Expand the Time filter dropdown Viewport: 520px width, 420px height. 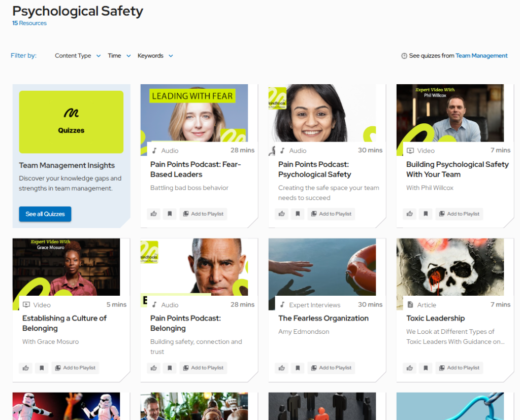[x=119, y=56]
